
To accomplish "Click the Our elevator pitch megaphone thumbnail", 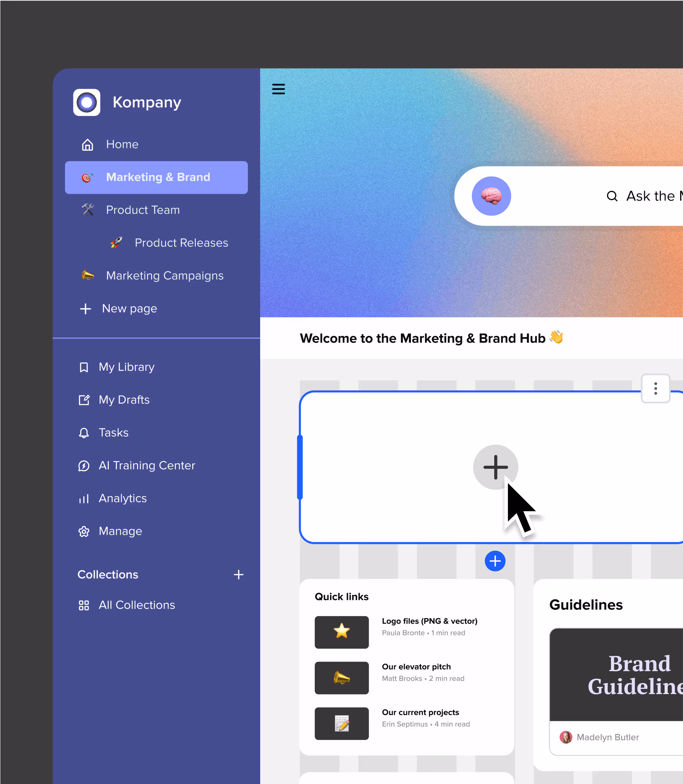I will click(x=341, y=678).
